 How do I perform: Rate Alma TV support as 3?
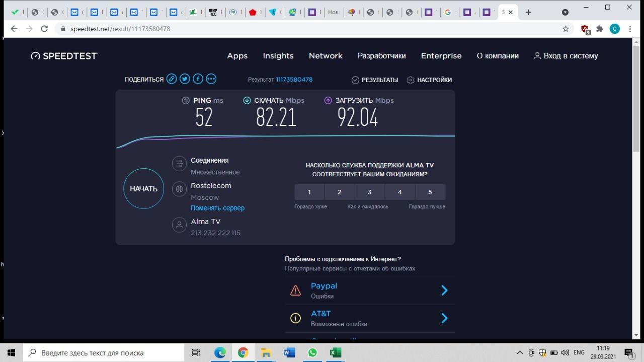coord(370,192)
